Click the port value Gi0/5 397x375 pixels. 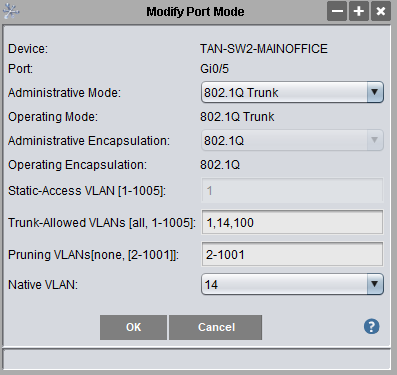[214, 69]
